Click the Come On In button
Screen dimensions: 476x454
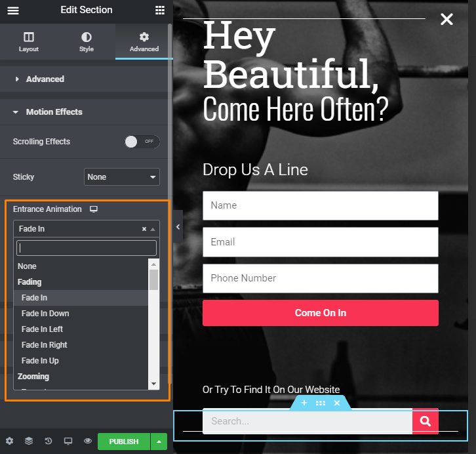(321, 313)
